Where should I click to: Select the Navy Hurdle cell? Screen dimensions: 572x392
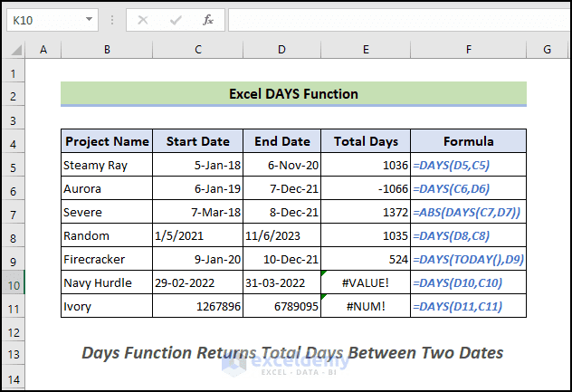[x=107, y=282]
